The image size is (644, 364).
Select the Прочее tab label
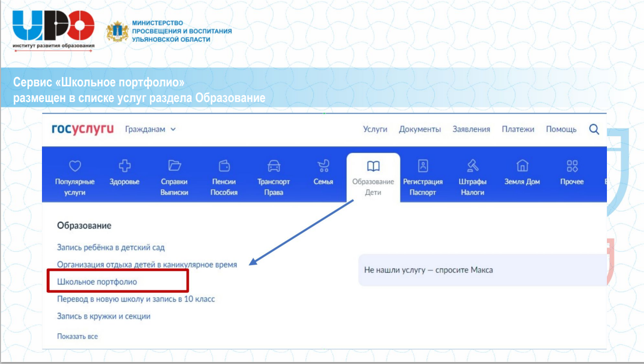pyautogui.click(x=572, y=182)
